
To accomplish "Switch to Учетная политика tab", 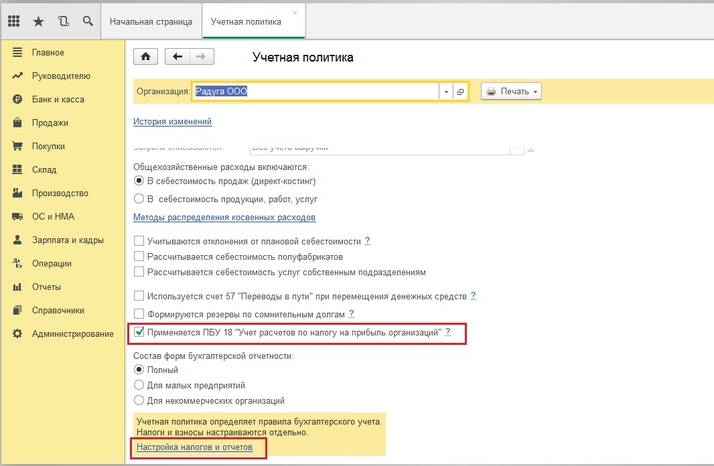I will 253,21.
